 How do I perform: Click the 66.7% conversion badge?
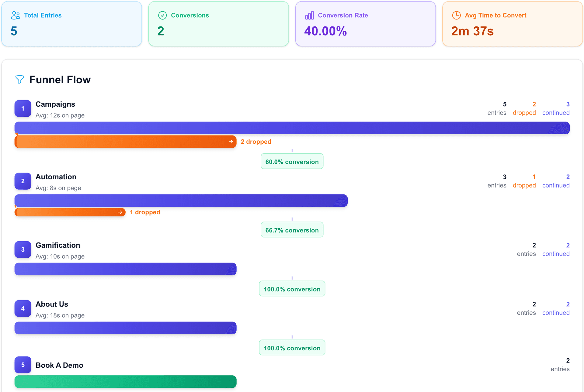point(292,230)
